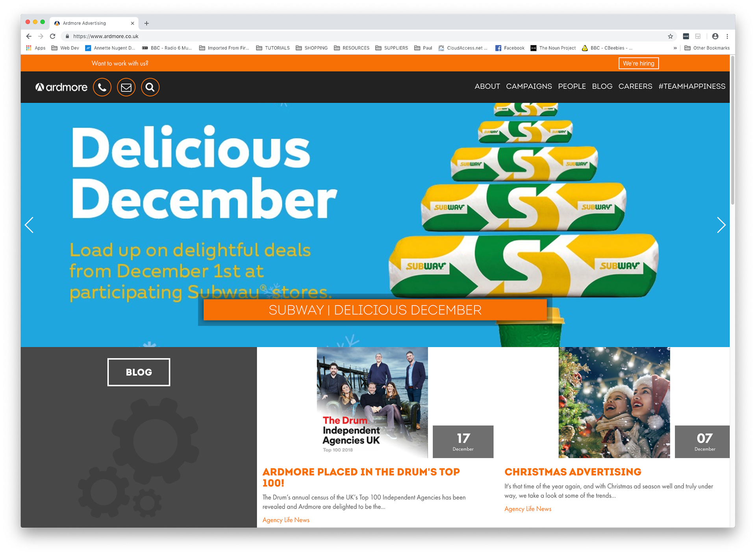Open the email envelope icon
This screenshot has height=555, width=756.
[x=126, y=87]
